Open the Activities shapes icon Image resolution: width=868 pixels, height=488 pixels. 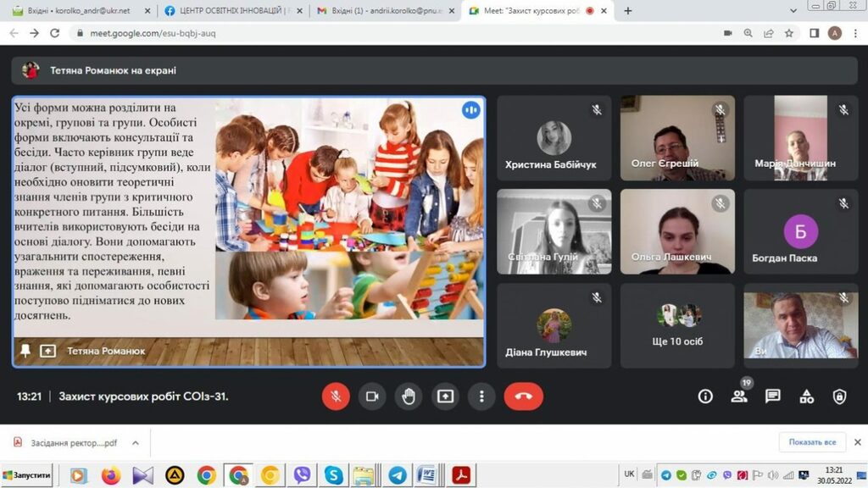point(806,396)
